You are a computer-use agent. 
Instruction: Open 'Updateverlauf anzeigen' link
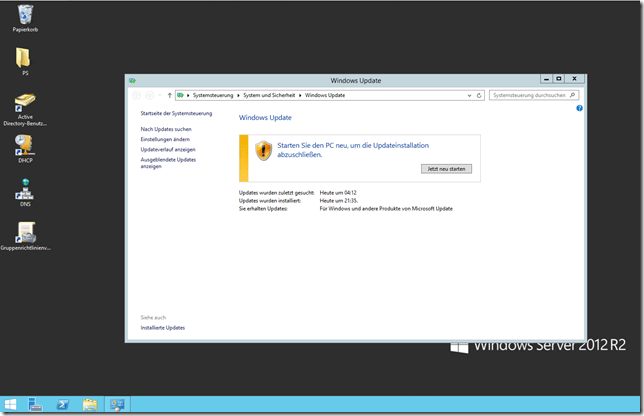(168, 149)
